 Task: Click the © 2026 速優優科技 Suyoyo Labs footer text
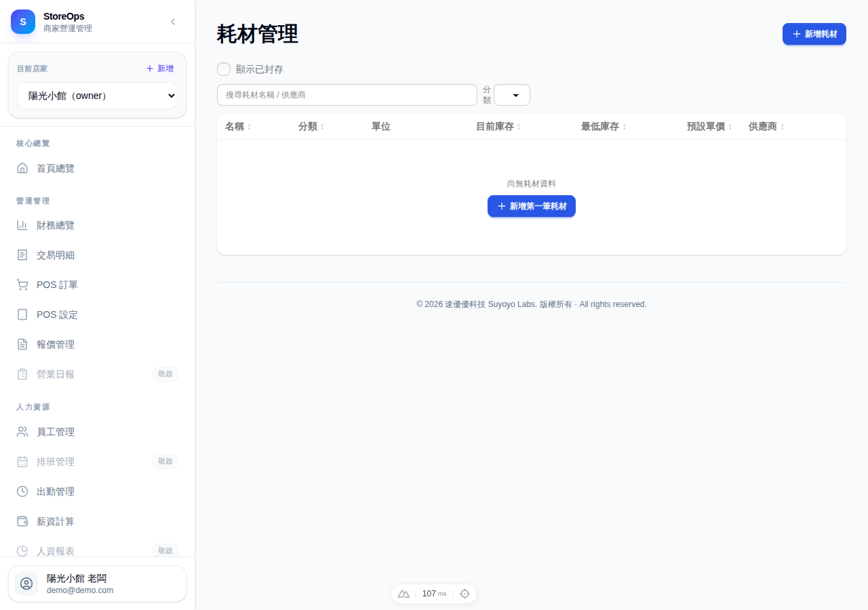(x=532, y=304)
